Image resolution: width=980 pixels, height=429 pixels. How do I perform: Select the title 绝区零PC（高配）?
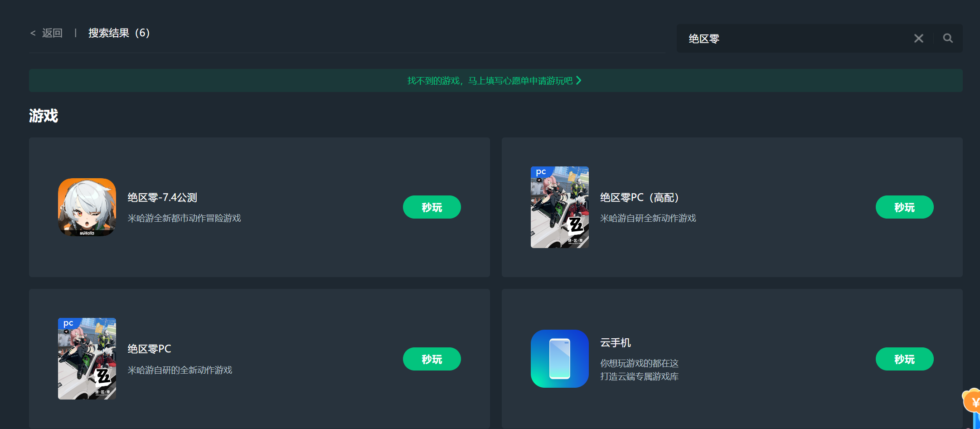tap(640, 198)
